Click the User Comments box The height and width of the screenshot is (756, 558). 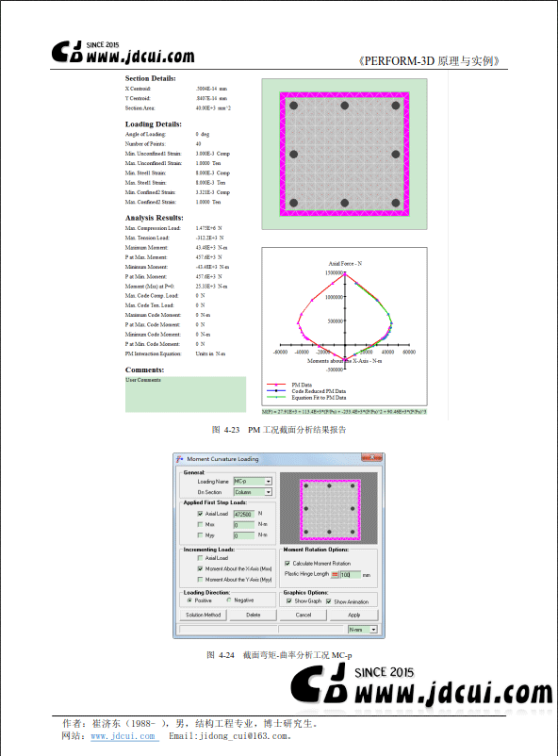[186, 394]
